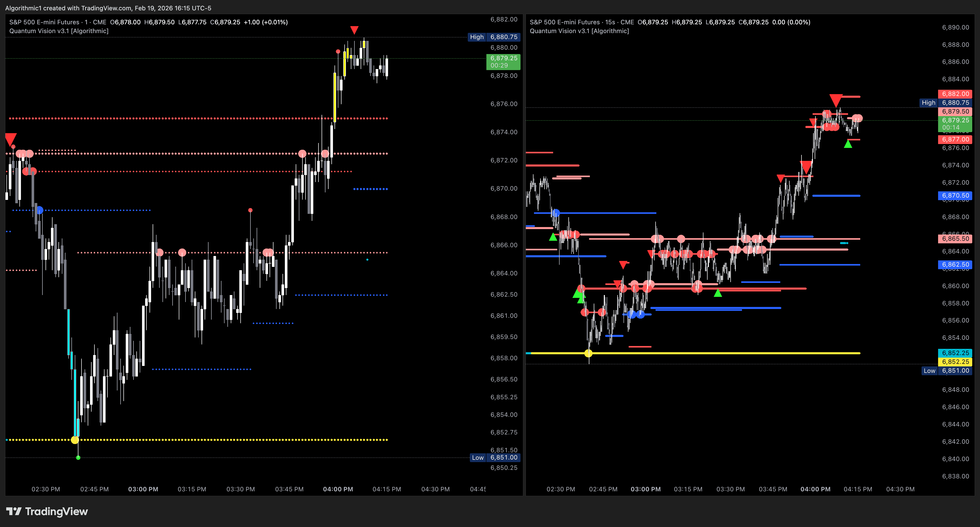Click the left chart's green 6,879.25 countdown price label
The height and width of the screenshot is (527, 980).
tap(503, 62)
